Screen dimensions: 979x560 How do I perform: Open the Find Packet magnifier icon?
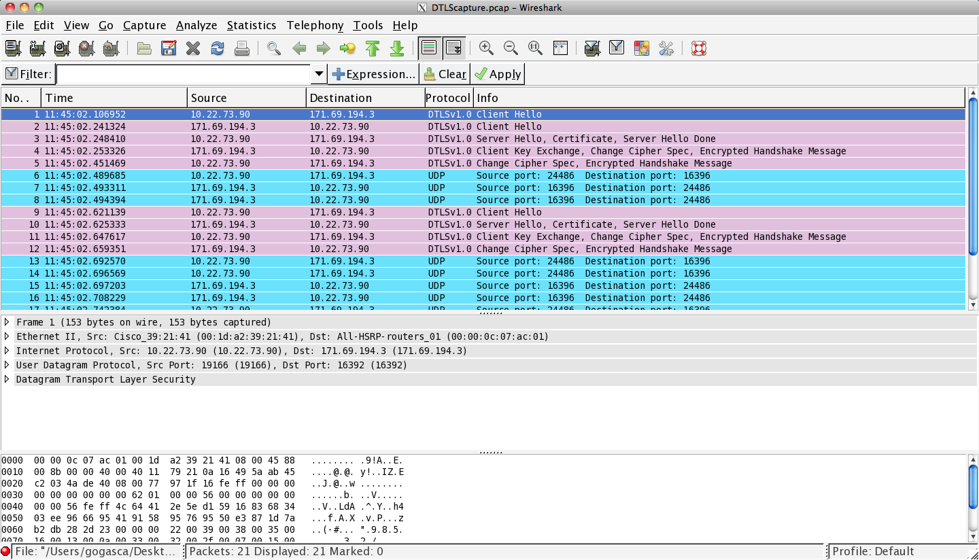[x=272, y=48]
